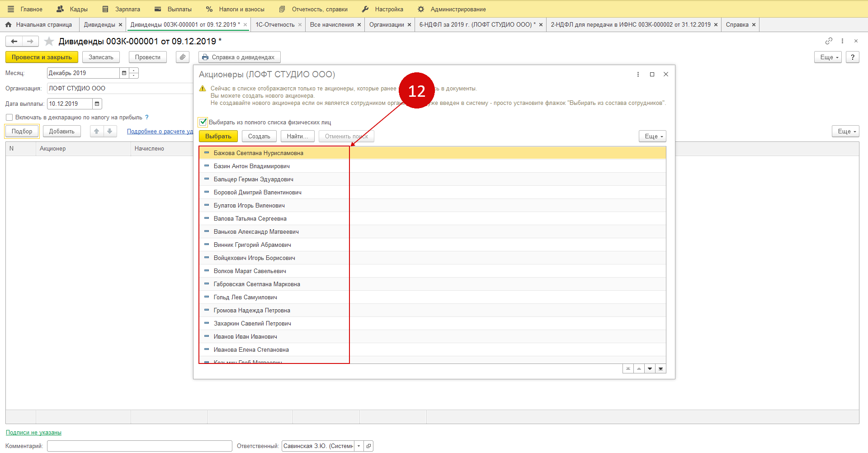The image size is (868, 453).
Task: Open calendar for Дата выплаты
Action: point(97,104)
